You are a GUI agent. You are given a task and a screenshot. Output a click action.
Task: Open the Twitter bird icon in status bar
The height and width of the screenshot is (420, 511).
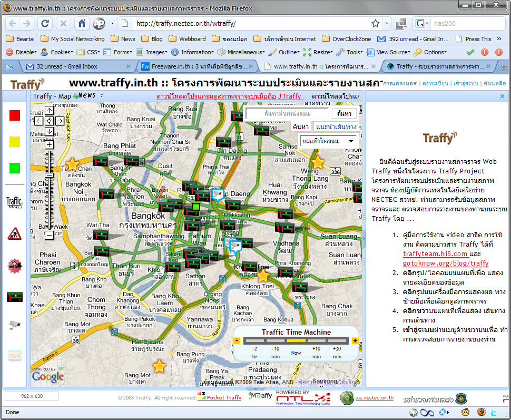pyautogui.click(x=494, y=412)
